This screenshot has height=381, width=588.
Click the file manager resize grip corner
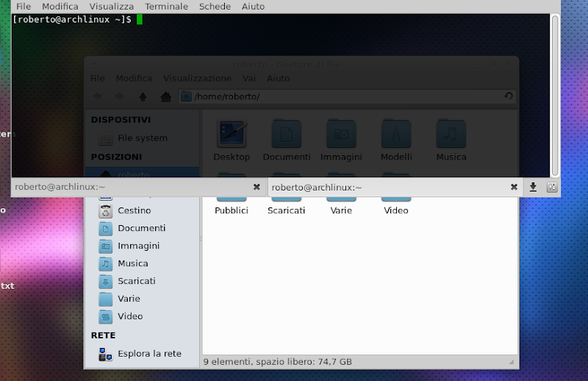click(512, 362)
